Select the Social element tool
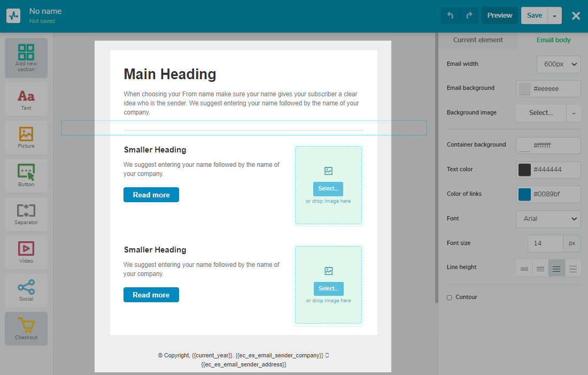The width and height of the screenshot is (588, 375). (x=26, y=290)
